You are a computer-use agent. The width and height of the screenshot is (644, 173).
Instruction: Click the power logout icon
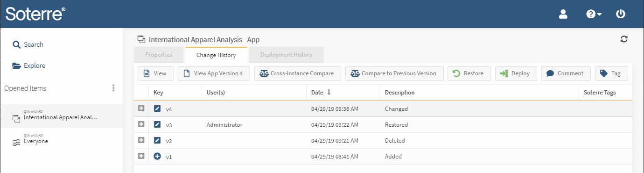pyautogui.click(x=620, y=14)
